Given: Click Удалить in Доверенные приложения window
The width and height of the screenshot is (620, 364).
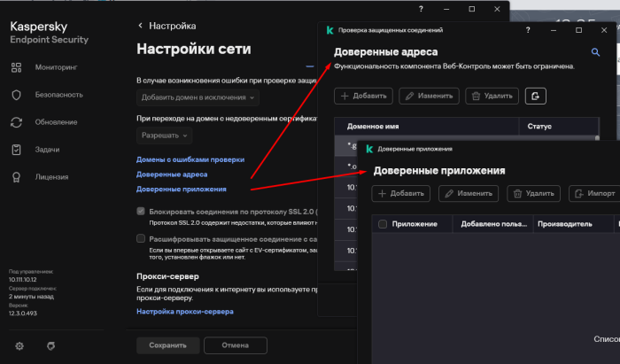Looking at the screenshot, I should (533, 194).
